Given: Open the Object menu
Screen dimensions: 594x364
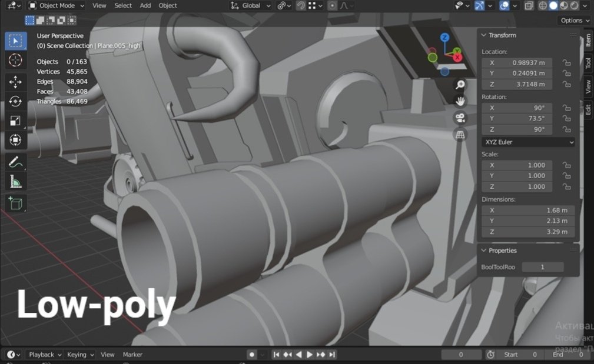Looking at the screenshot, I should click(x=167, y=6).
